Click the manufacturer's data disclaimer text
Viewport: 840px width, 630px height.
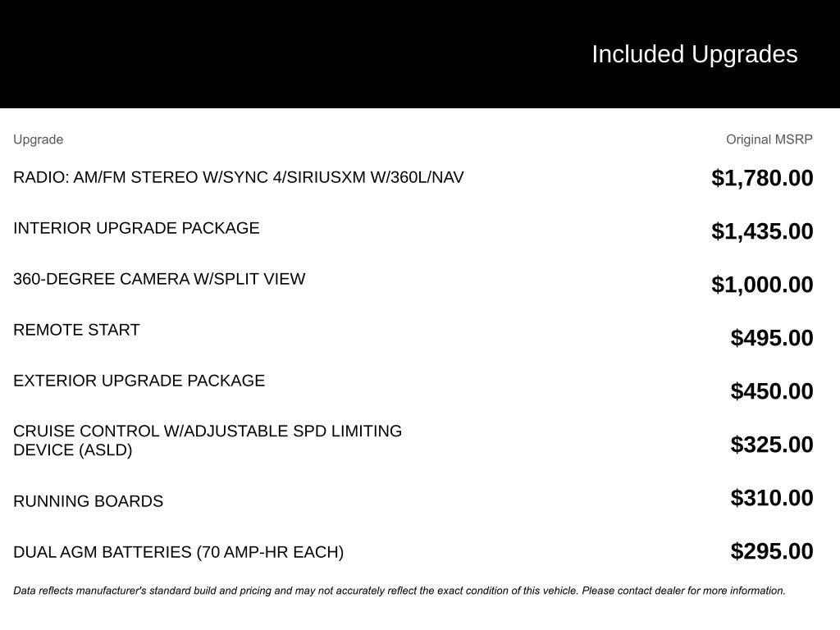(x=399, y=591)
